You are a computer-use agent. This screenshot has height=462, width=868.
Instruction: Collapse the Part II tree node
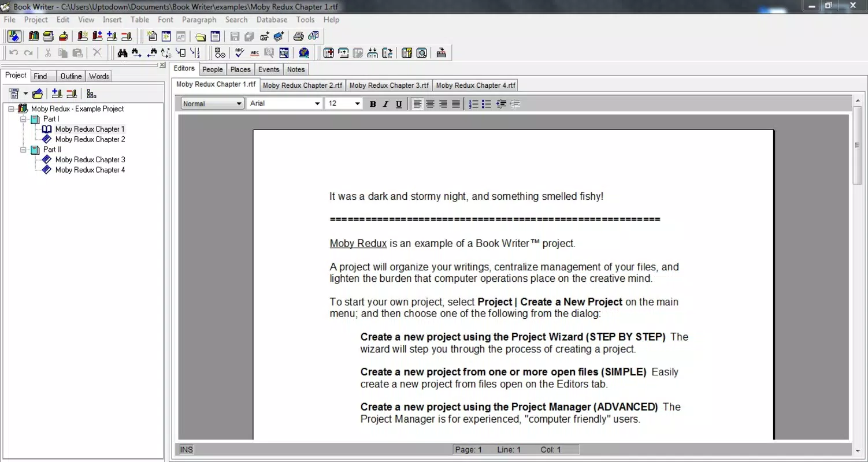point(24,150)
